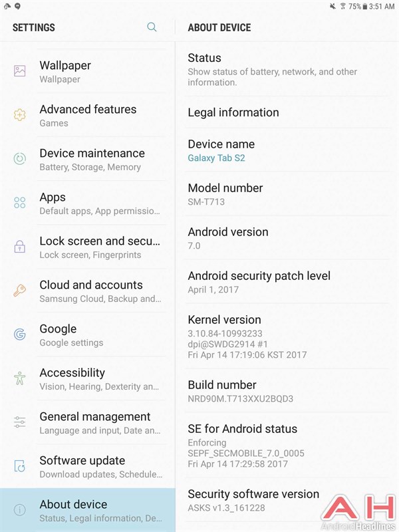The image size is (399, 532).
Task: Click the Apps four-circle icon
Action: [x=20, y=203]
